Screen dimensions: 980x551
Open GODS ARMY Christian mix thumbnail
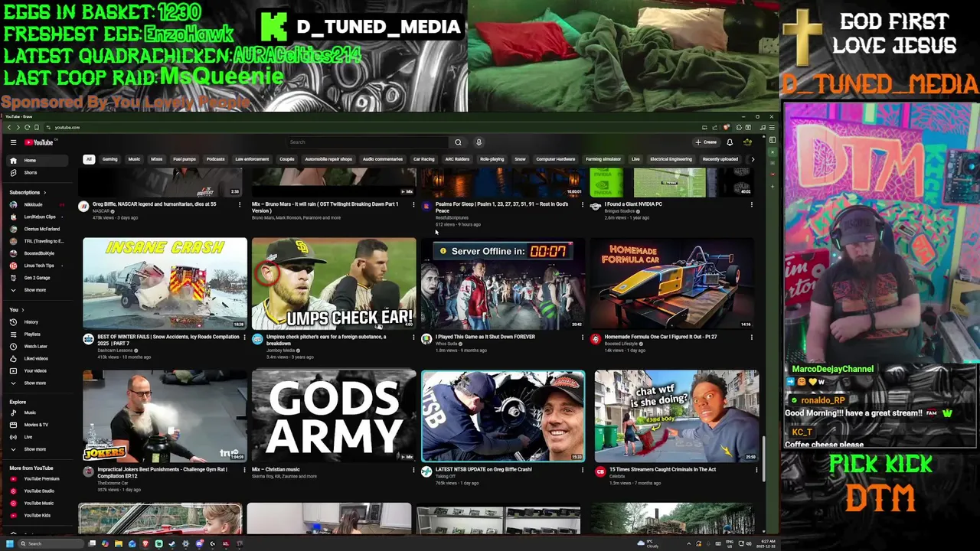tap(334, 416)
